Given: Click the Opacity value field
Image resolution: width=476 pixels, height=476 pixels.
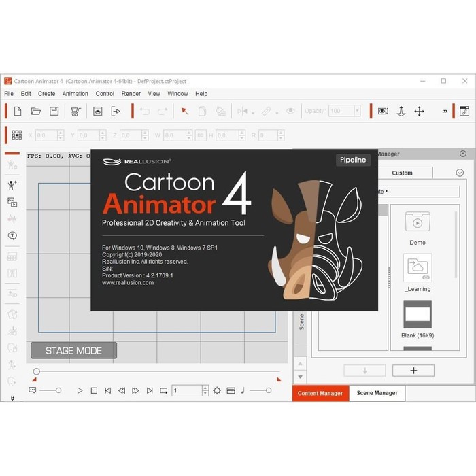Looking at the screenshot, I should coord(341,111).
